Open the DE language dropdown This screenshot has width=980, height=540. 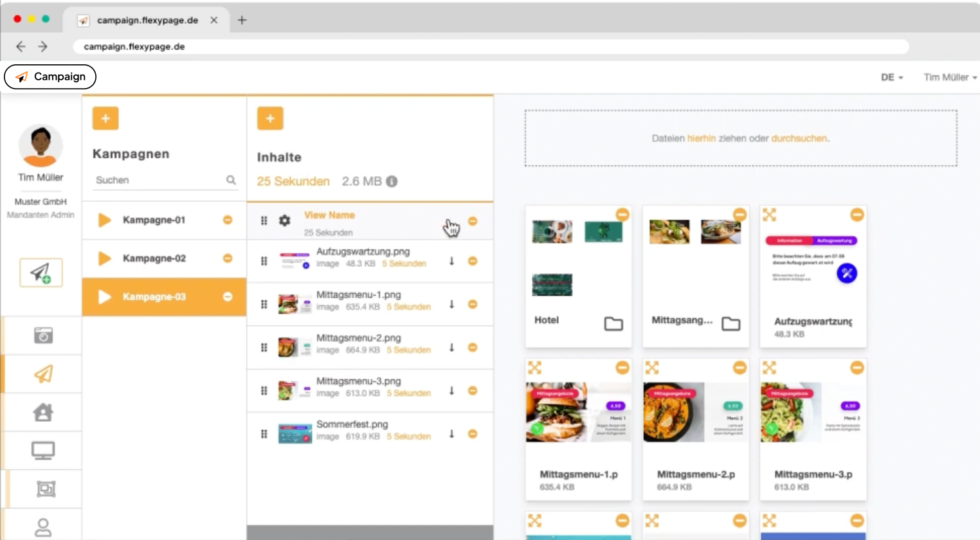(892, 77)
